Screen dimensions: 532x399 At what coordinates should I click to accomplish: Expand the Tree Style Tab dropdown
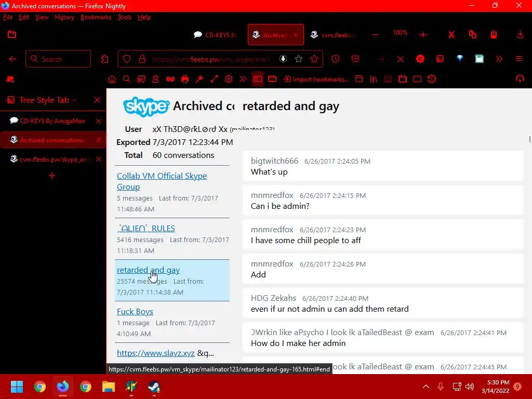(x=74, y=100)
